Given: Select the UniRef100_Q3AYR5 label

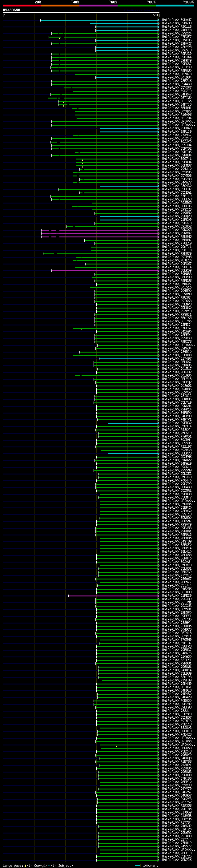Looking at the screenshot, I should click(x=177, y=47).
